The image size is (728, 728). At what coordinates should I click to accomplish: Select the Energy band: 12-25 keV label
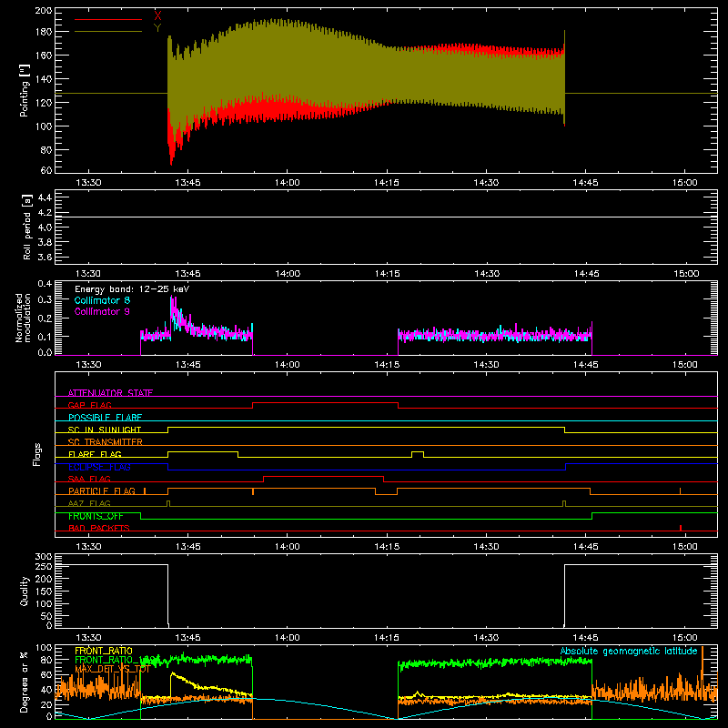point(132,289)
